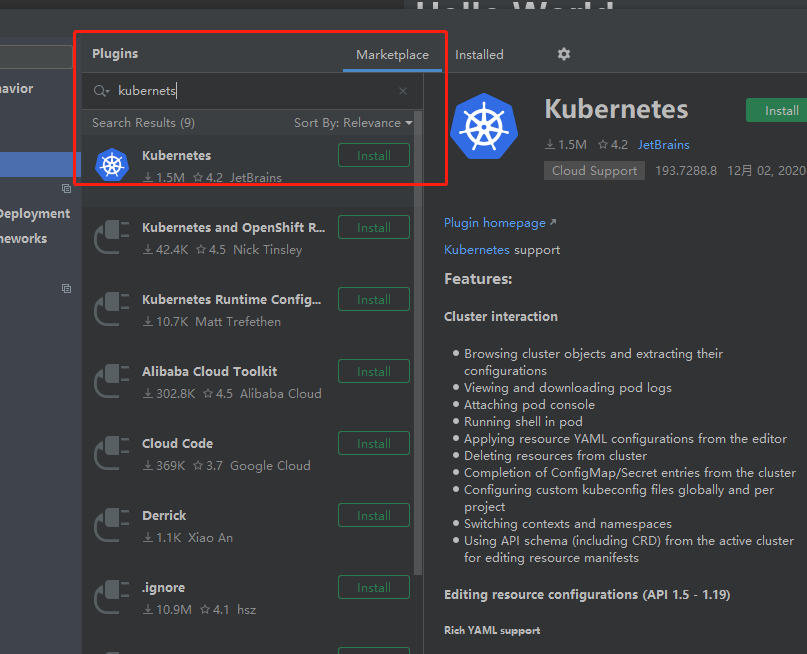Select .ignore plugin title
This screenshot has width=807, height=654.
(x=163, y=588)
